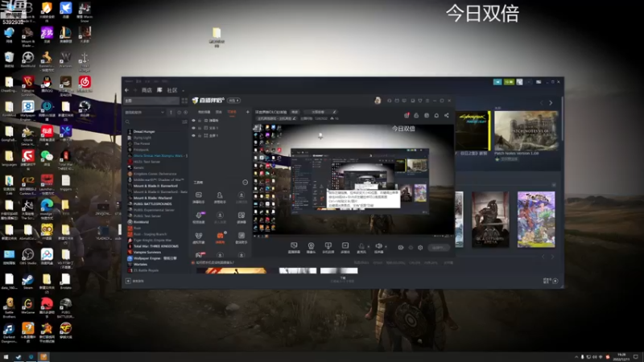Select Vampire Survivors in the Steam list
Image resolution: width=644 pixels, height=362 pixels.
point(147,253)
